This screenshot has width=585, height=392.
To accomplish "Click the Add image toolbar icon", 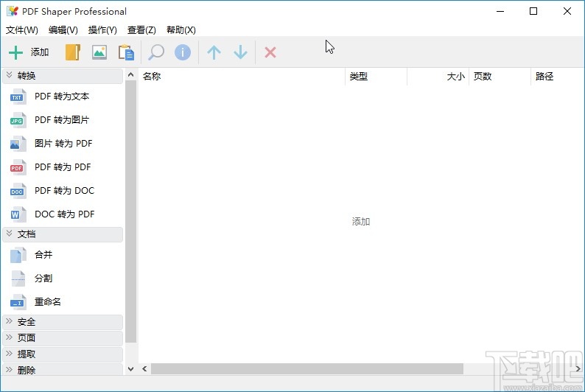I will click(x=99, y=52).
